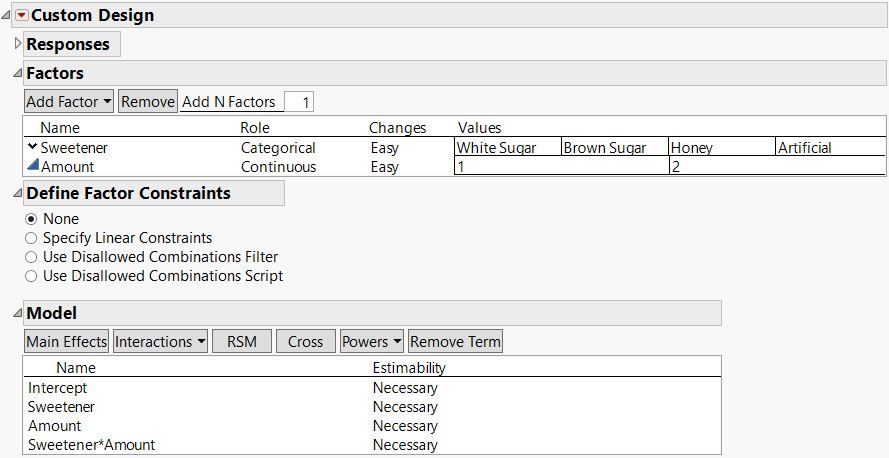The width and height of the screenshot is (889, 458).
Task: Select the None constraint option
Action: [32, 219]
